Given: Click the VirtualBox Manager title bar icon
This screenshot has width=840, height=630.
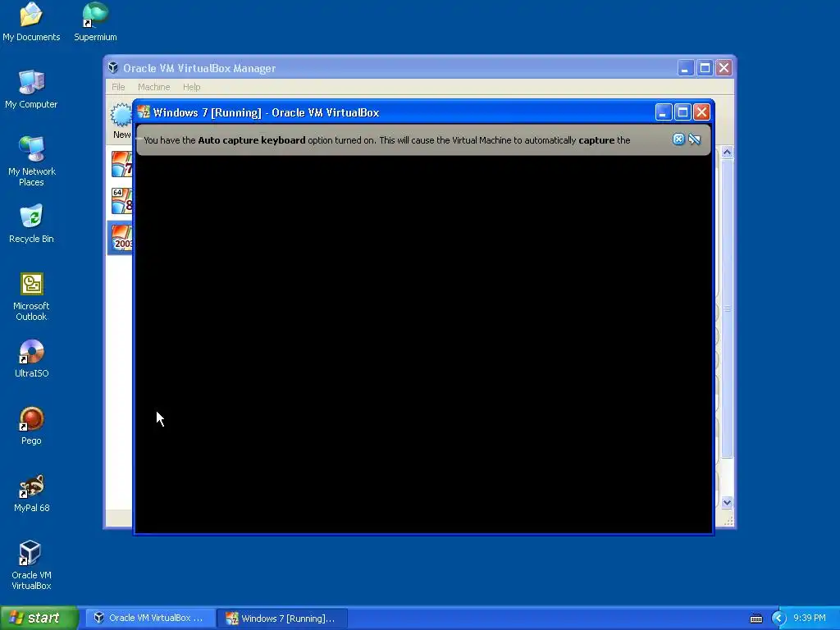Looking at the screenshot, I should tap(113, 67).
